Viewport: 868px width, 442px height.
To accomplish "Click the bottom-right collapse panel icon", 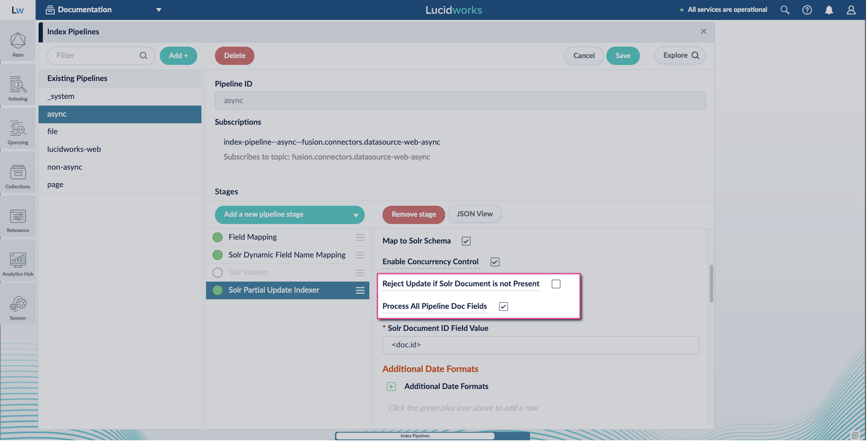I will 855,435.
